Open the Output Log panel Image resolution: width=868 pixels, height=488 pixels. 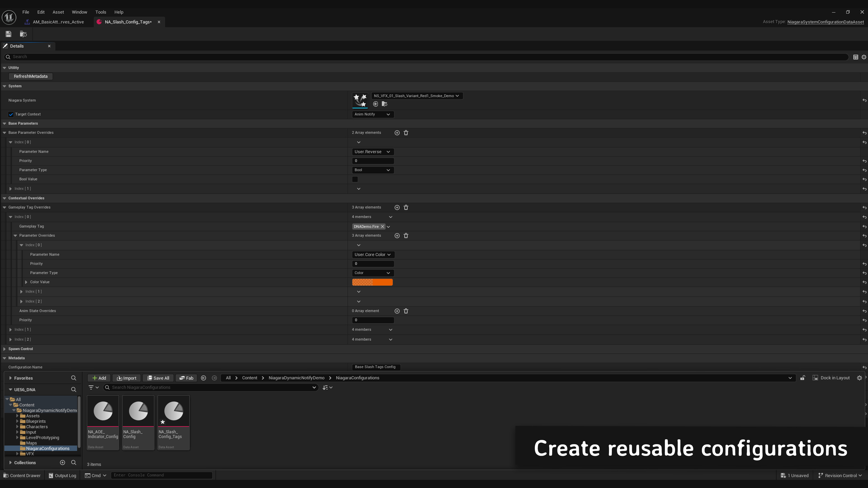pos(62,475)
